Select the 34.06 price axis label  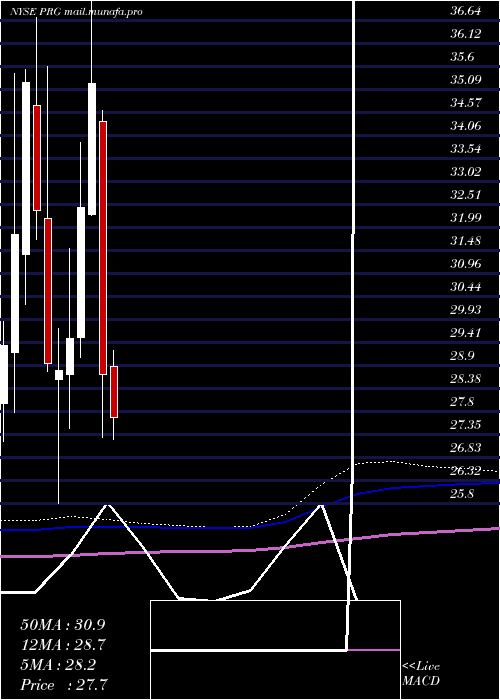click(x=466, y=126)
